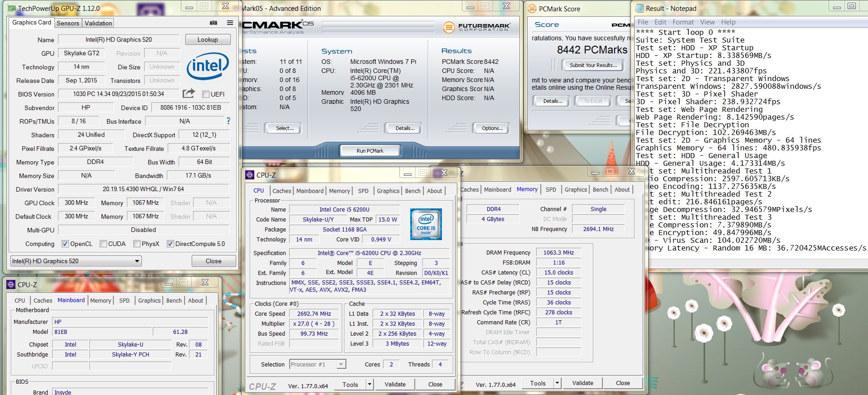
Task: Click the CAS# Latency 15.0 clocks value
Action: click(558, 273)
